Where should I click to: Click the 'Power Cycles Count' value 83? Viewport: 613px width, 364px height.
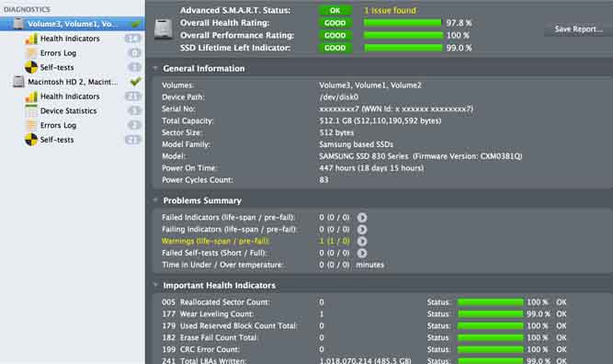click(x=324, y=180)
